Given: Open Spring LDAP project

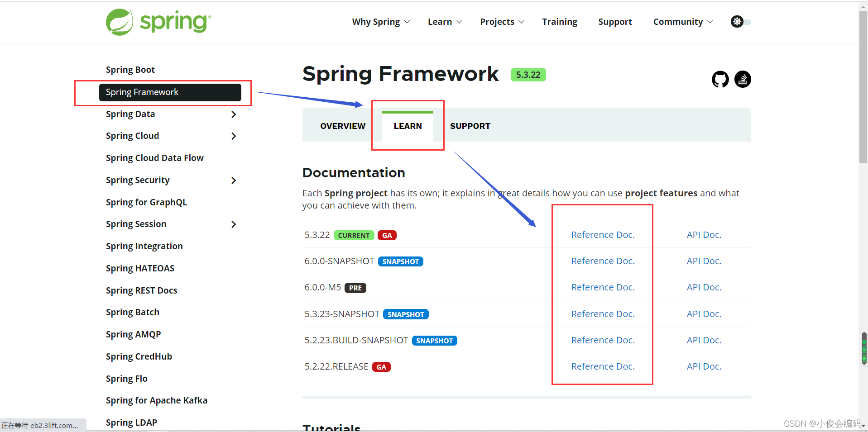Looking at the screenshot, I should pyautogui.click(x=131, y=423).
